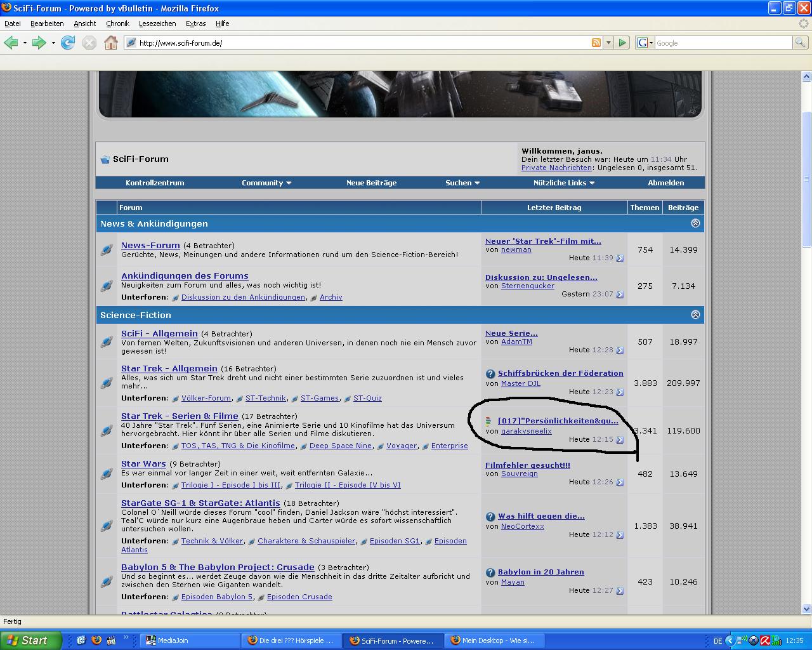
Task: Expand the Suchen dropdown
Action: [x=462, y=183]
